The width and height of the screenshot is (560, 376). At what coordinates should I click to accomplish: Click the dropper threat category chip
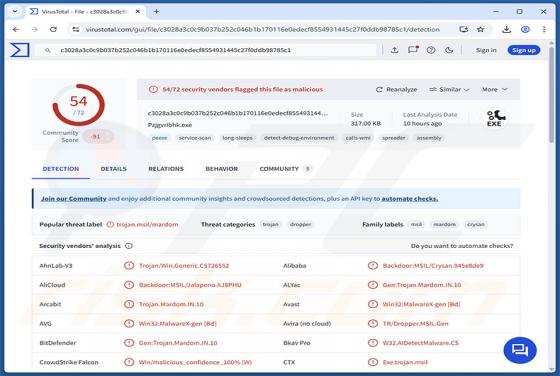[x=300, y=224]
